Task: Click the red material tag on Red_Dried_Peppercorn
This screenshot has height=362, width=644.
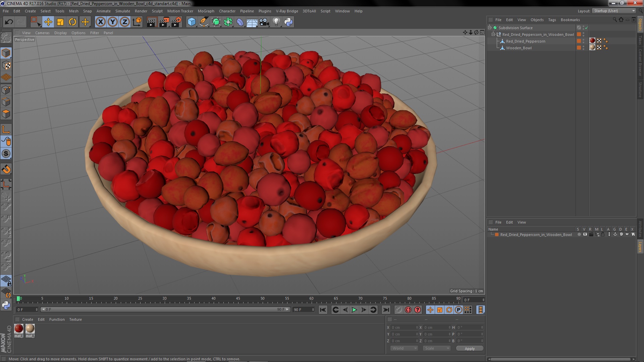Action: pyautogui.click(x=592, y=41)
